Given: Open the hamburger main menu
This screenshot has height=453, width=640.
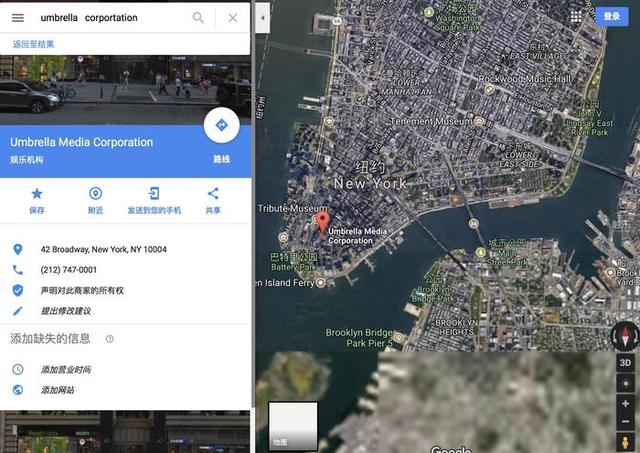Looking at the screenshot, I should (x=18, y=18).
